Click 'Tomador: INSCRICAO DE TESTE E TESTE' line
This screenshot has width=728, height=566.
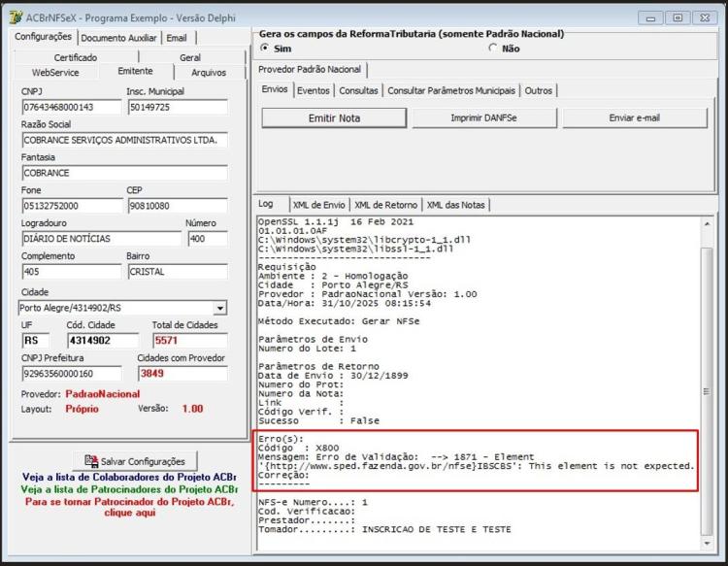[x=384, y=529]
